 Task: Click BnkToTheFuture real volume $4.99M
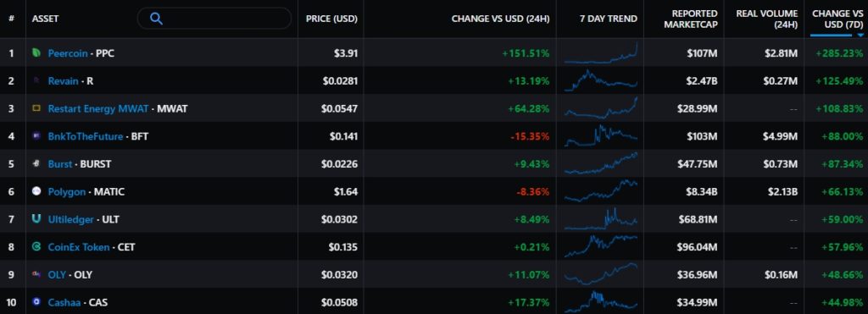pyautogui.click(x=781, y=136)
